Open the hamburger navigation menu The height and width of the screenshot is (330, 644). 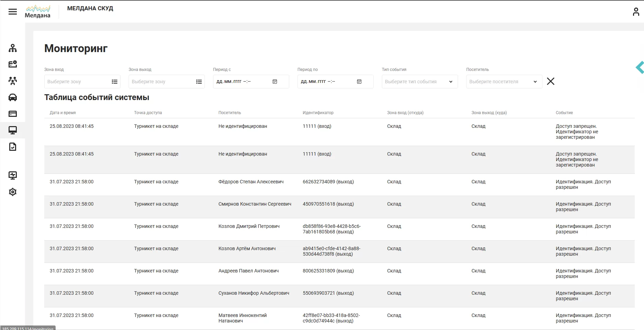13,12
